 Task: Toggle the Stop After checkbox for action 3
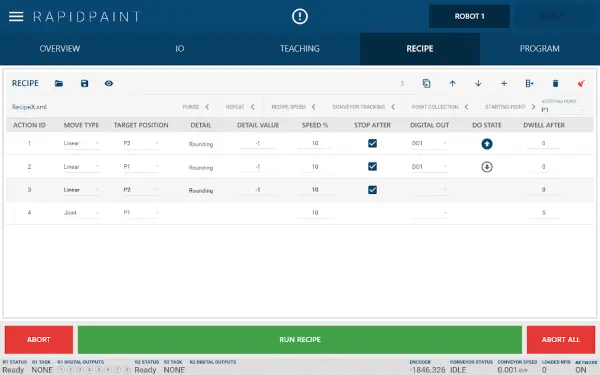(372, 190)
